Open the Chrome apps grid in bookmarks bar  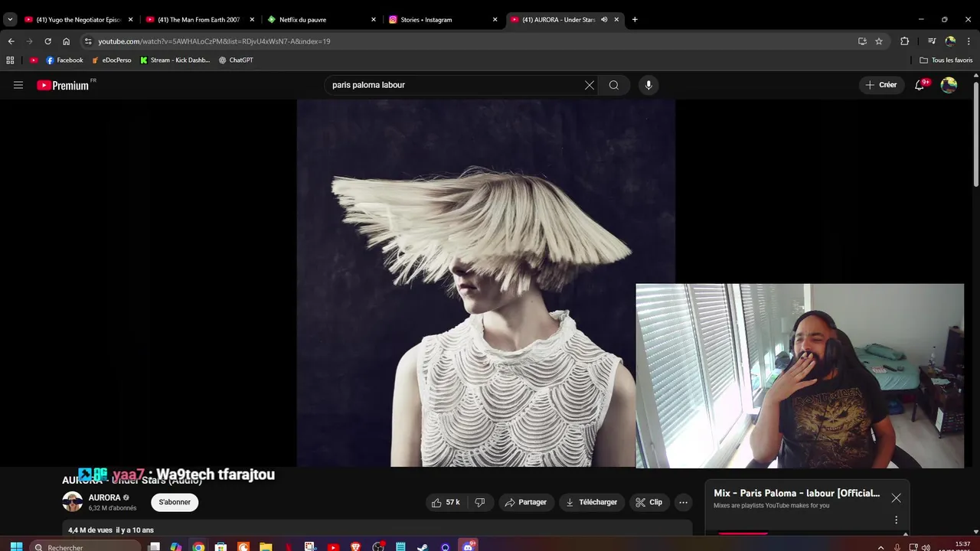click(10, 60)
